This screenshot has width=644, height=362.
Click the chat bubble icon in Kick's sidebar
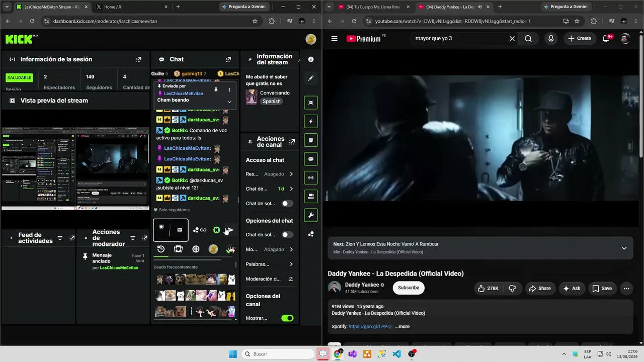[x=311, y=159]
